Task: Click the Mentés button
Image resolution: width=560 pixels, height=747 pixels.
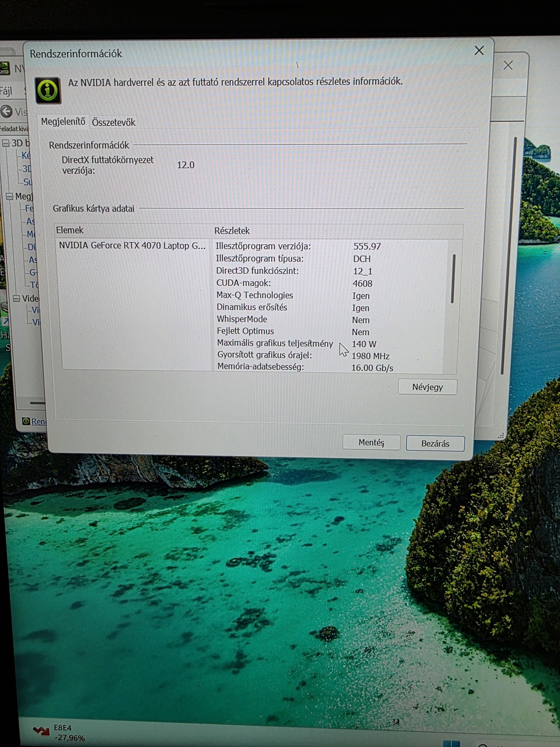Action: click(x=371, y=442)
